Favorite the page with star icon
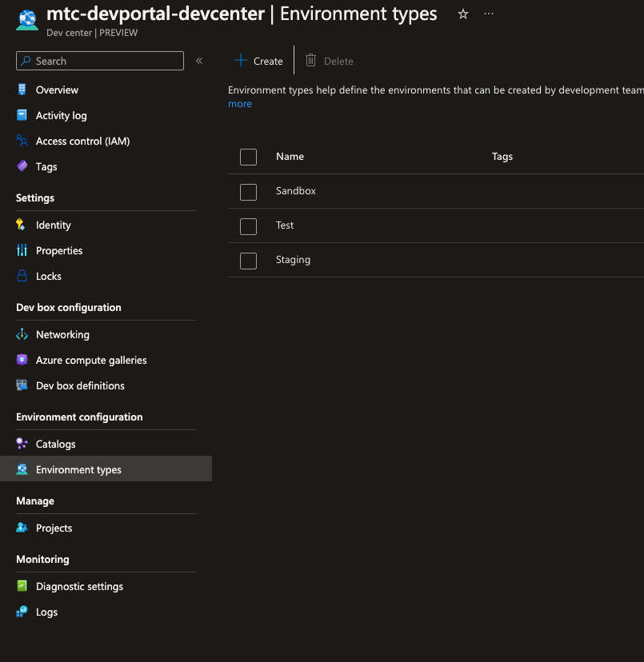This screenshot has width=644, height=662. pyautogui.click(x=463, y=14)
